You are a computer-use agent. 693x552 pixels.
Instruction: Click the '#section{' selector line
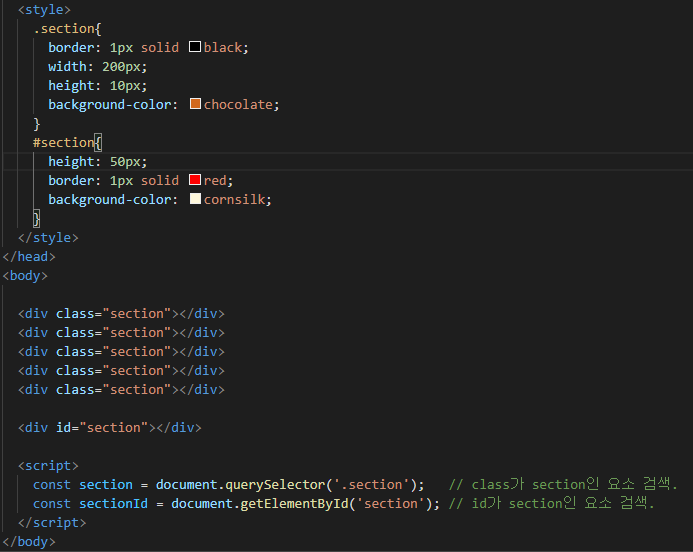coord(68,143)
